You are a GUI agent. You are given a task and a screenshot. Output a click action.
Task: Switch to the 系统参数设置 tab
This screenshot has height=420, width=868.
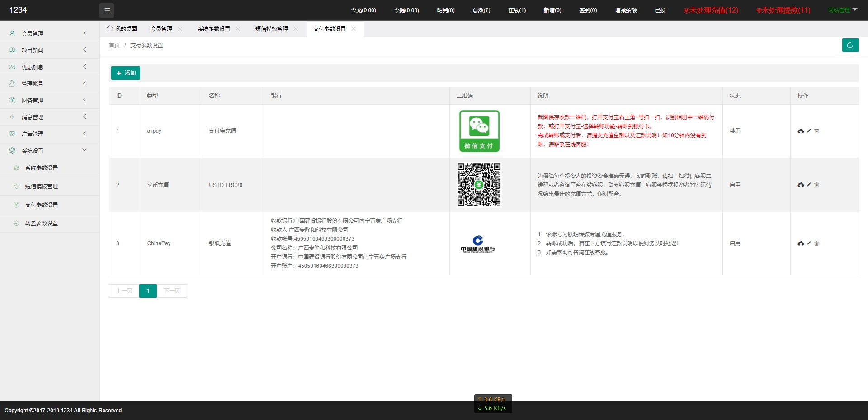[213, 29]
